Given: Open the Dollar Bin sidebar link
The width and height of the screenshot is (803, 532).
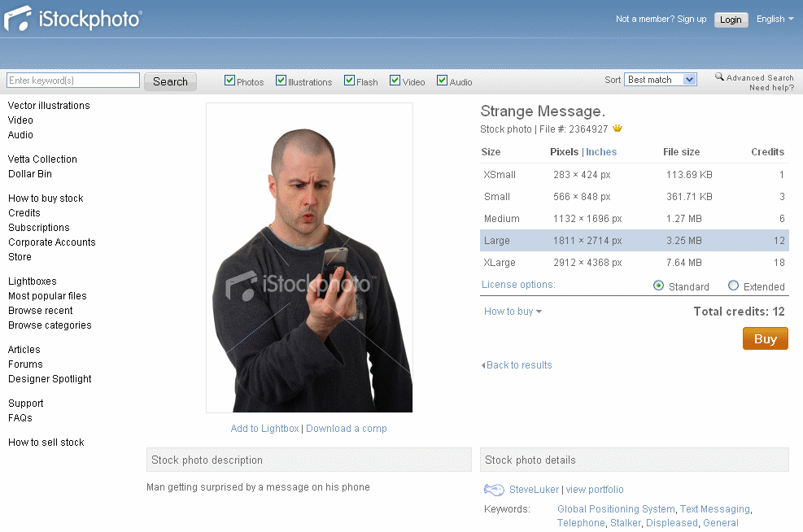Looking at the screenshot, I should 30,174.
